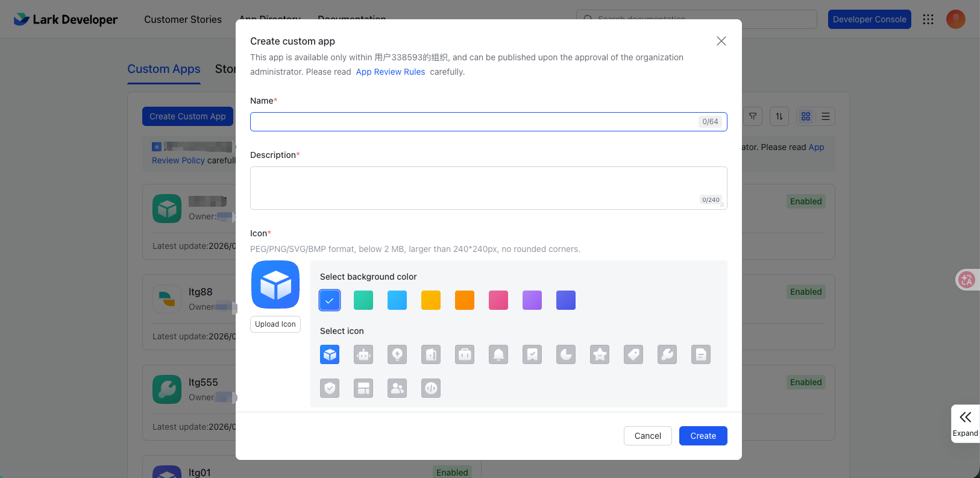The width and height of the screenshot is (980, 478).
Task: Open the App Review Rules link
Action: click(390, 72)
